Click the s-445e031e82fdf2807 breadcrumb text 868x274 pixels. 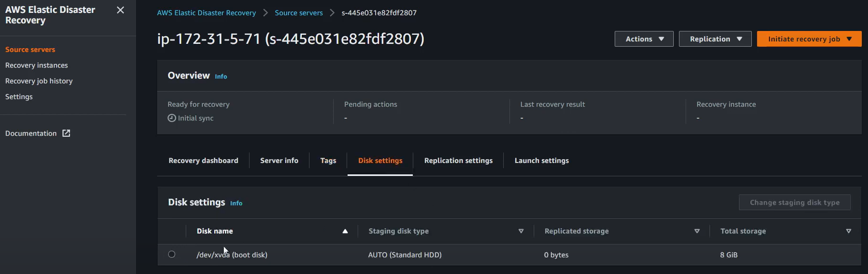tap(379, 13)
